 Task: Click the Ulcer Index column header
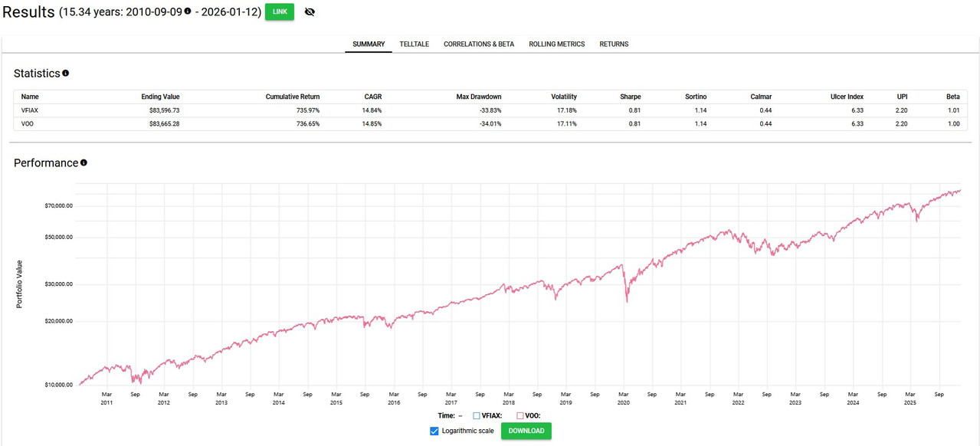point(847,97)
